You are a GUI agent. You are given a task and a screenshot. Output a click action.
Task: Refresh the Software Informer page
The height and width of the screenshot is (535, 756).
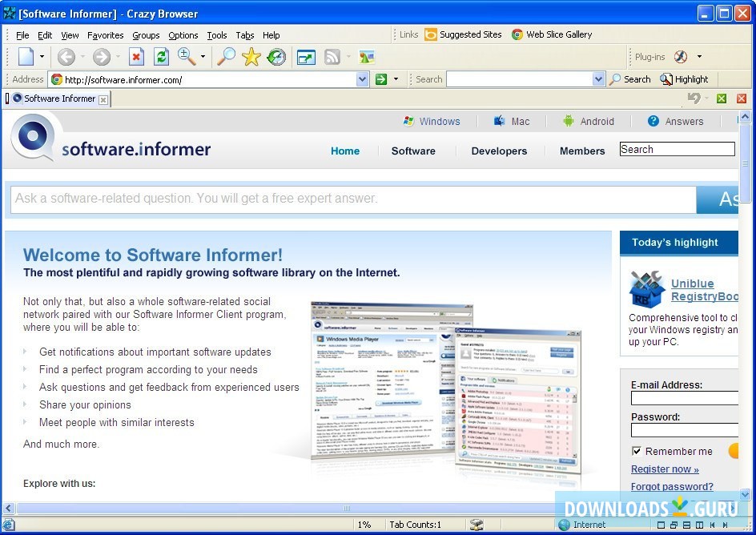pyautogui.click(x=160, y=57)
